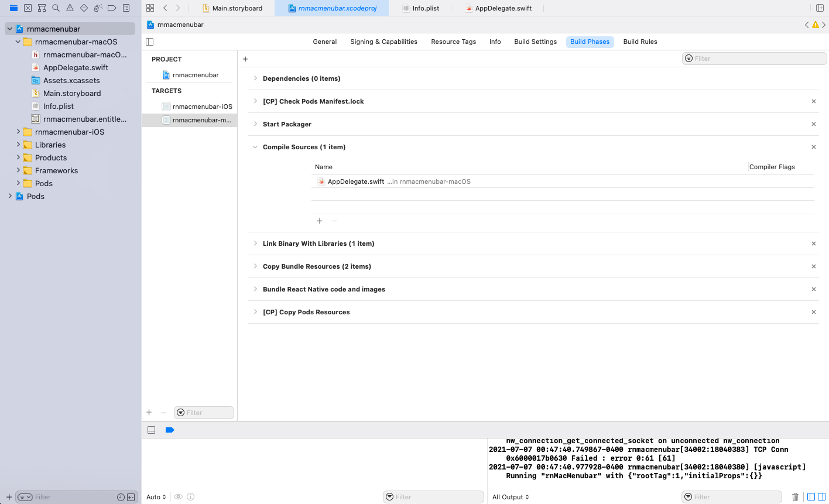Viewport: 829px width, 504px height.
Task: Expand the Pods project in navigator
Action: 10,196
